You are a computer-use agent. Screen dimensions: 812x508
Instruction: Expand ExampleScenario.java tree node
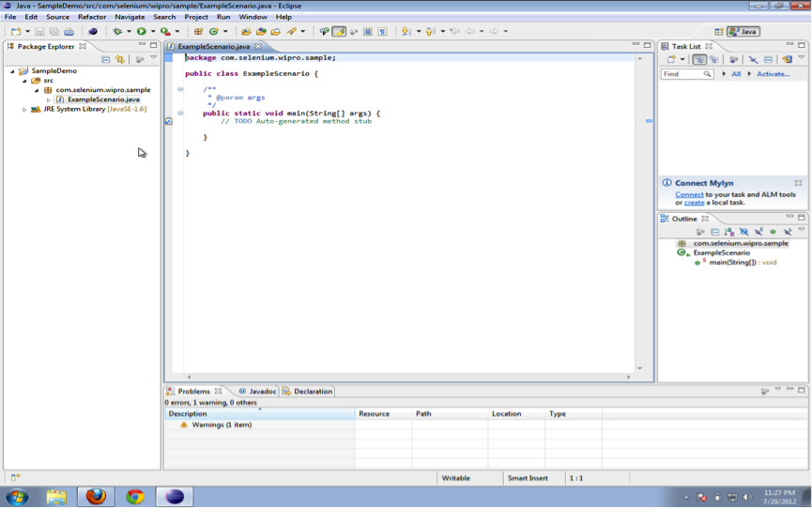pos(49,100)
